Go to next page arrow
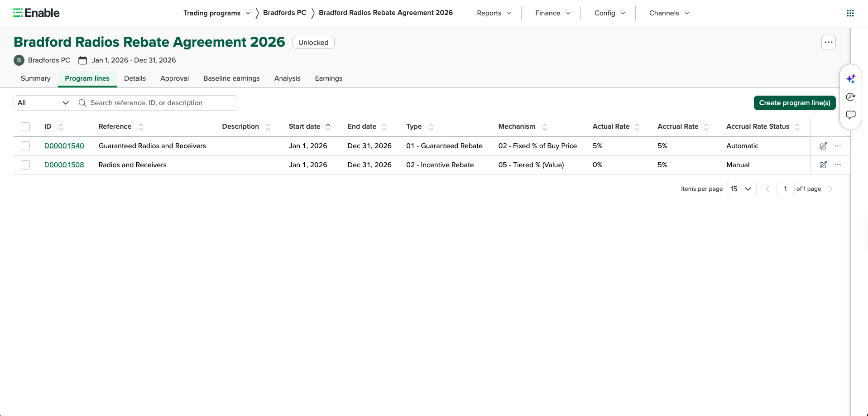This screenshot has height=416, width=868. click(830, 189)
